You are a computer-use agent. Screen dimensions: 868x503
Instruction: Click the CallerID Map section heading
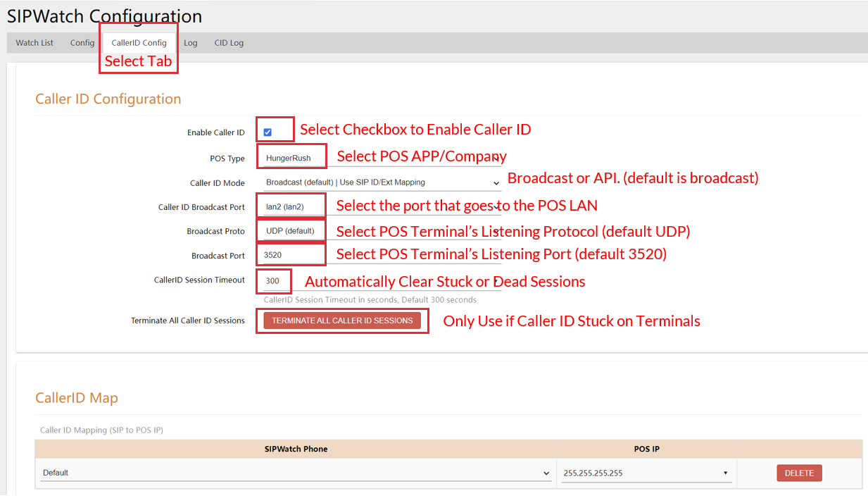click(x=77, y=398)
